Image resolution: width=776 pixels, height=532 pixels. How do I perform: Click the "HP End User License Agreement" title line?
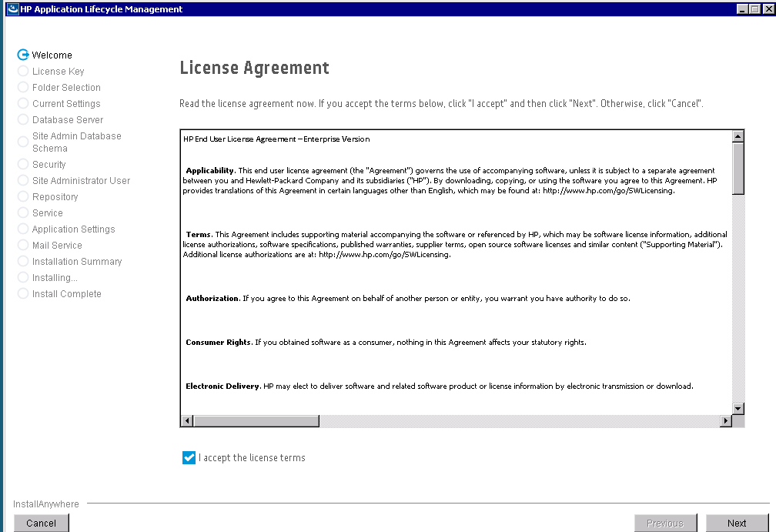[x=276, y=139]
